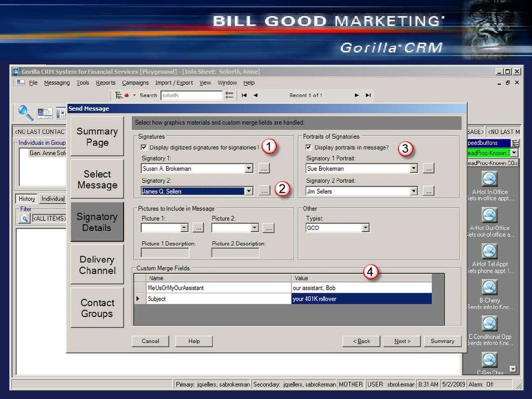532x399 pixels.
Task: Browse for Picture 2 ellipsis button
Action: (269, 228)
